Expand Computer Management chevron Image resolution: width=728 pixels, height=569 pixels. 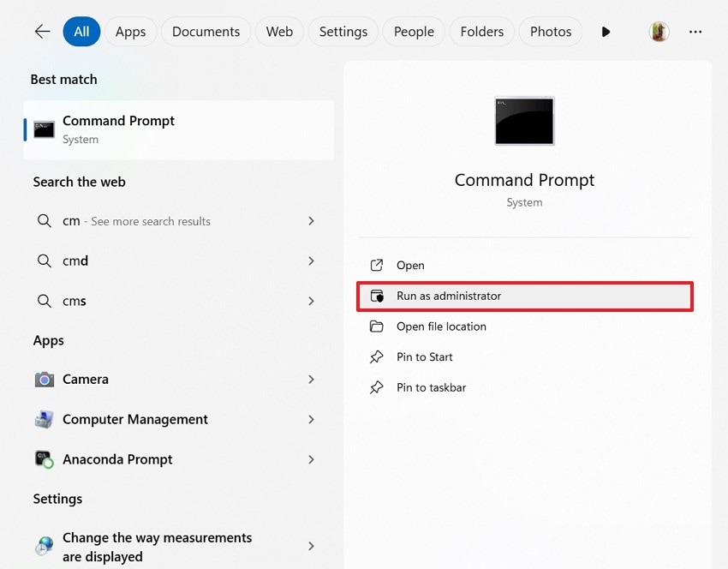point(311,419)
